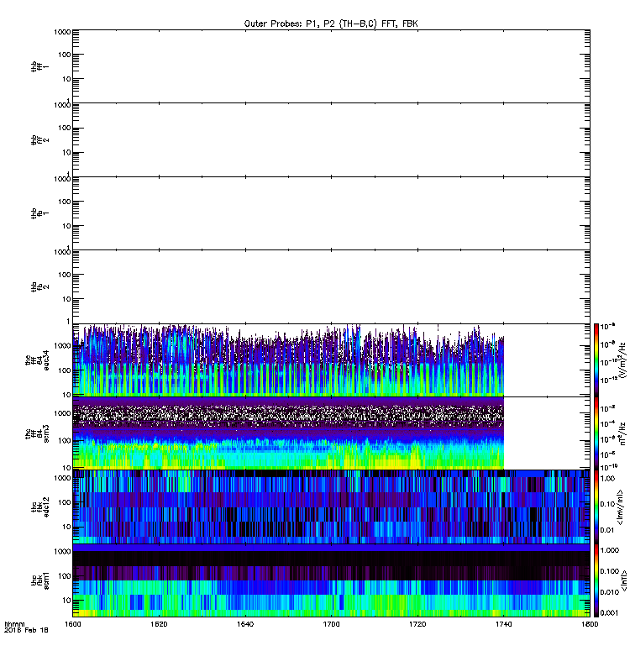Click the plot title 'Outer Probes: P1, P2 (TH-B,C) FFT, FBK'
Viewport: 630px width, 672px height.
[331, 24]
